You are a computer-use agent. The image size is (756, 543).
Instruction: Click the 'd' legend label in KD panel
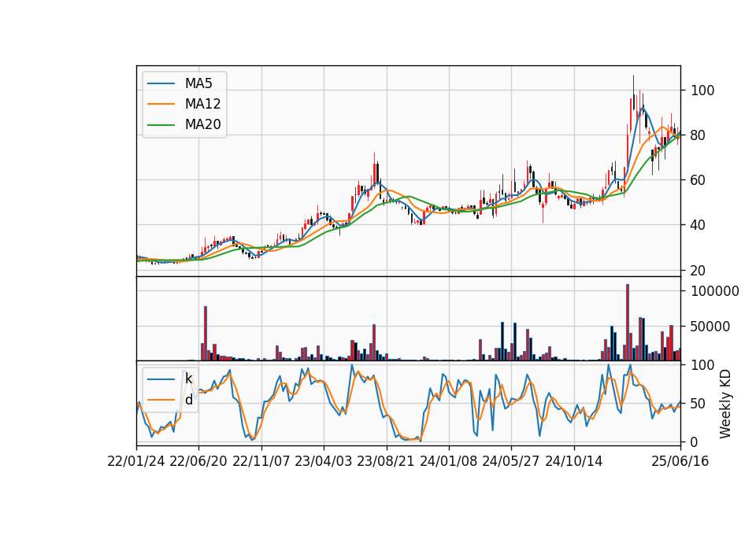[188, 400]
